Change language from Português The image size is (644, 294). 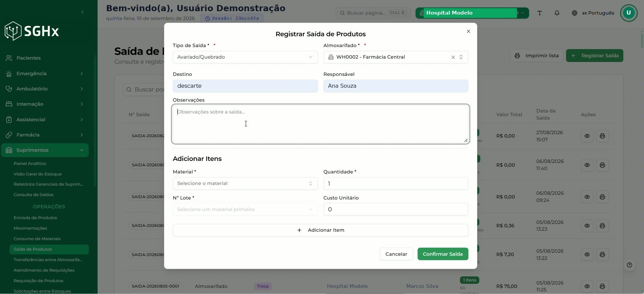pyautogui.click(x=593, y=13)
